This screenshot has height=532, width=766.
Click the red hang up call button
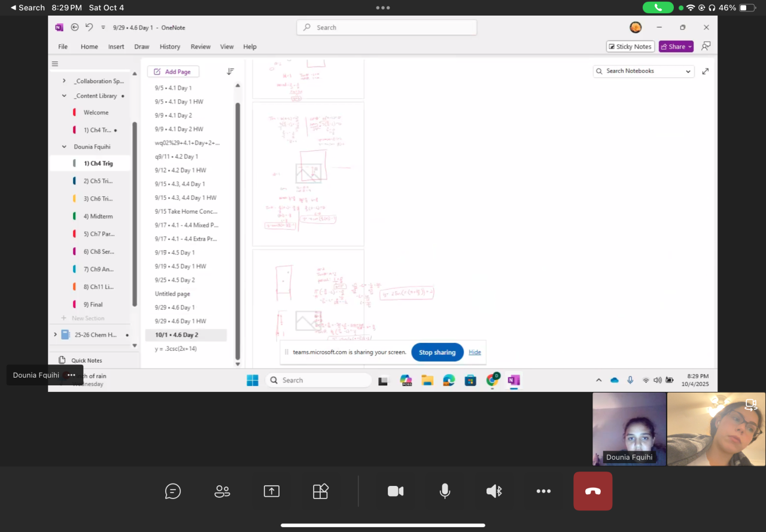click(x=592, y=491)
